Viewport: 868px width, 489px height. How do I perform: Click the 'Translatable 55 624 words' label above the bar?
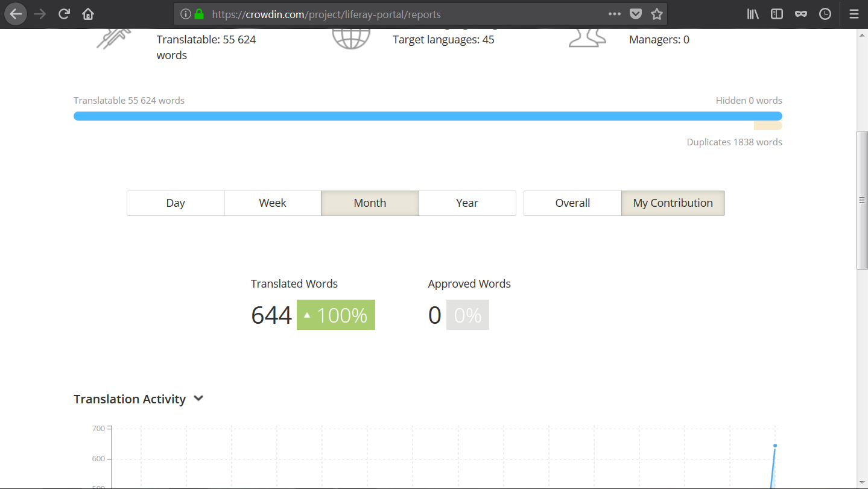(x=129, y=101)
